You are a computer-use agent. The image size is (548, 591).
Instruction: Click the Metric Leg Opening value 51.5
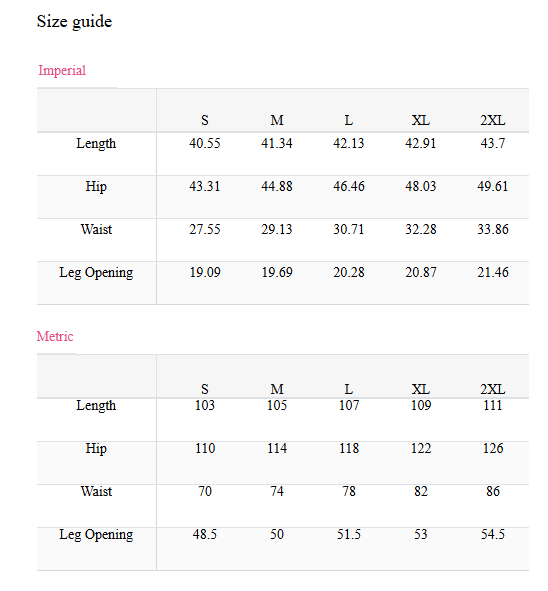349,534
